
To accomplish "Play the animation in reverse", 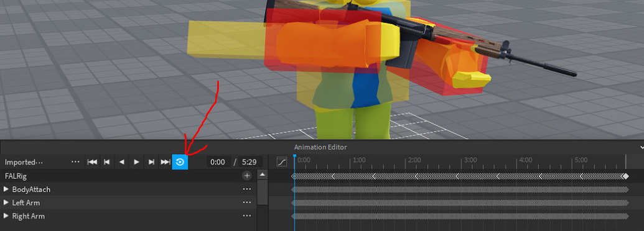I will pos(121,162).
